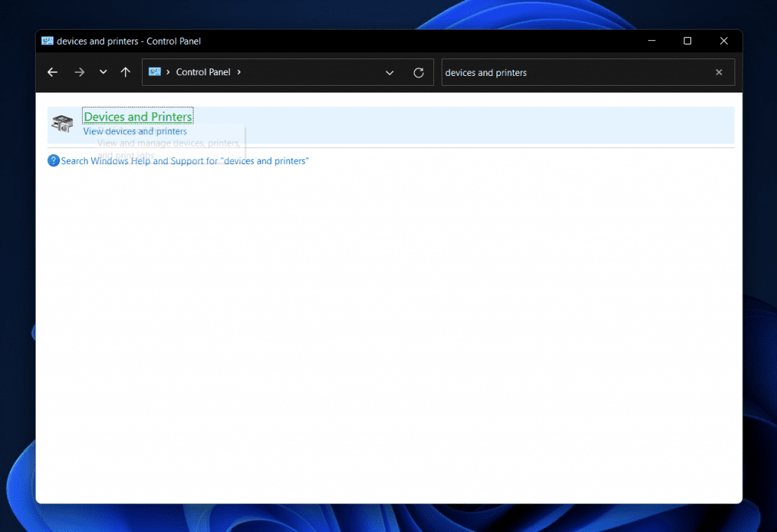Open the Devices and Printers link
Viewport: 777px width, 532px height.
pos(137,116)
